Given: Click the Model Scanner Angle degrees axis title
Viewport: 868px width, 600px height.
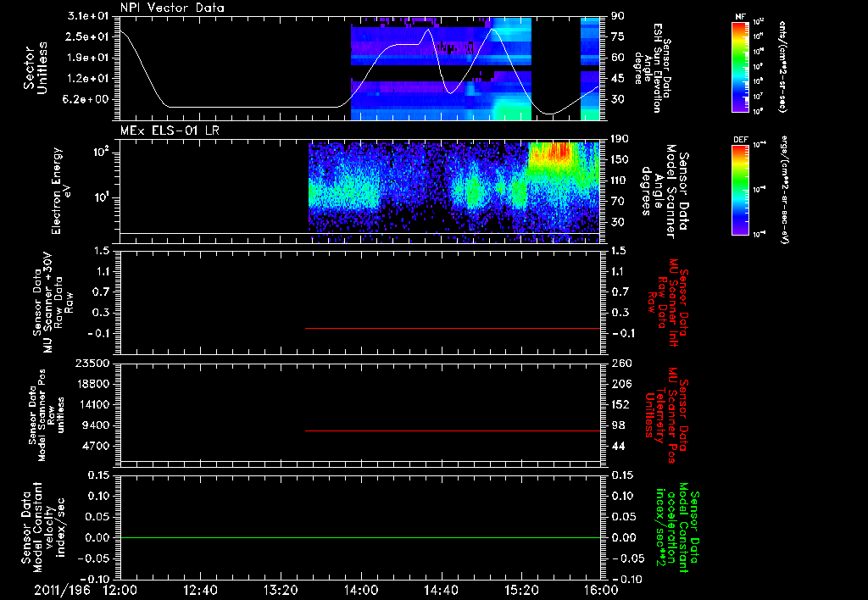Looking at the screenshot, I should pyautogui.click(x=664, y=192).
